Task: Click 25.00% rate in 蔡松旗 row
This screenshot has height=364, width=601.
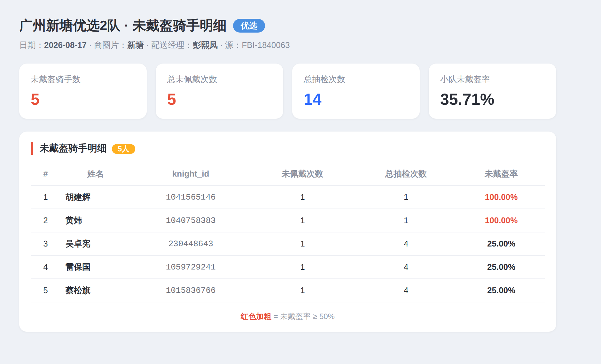Action: [x=501, y=291]
